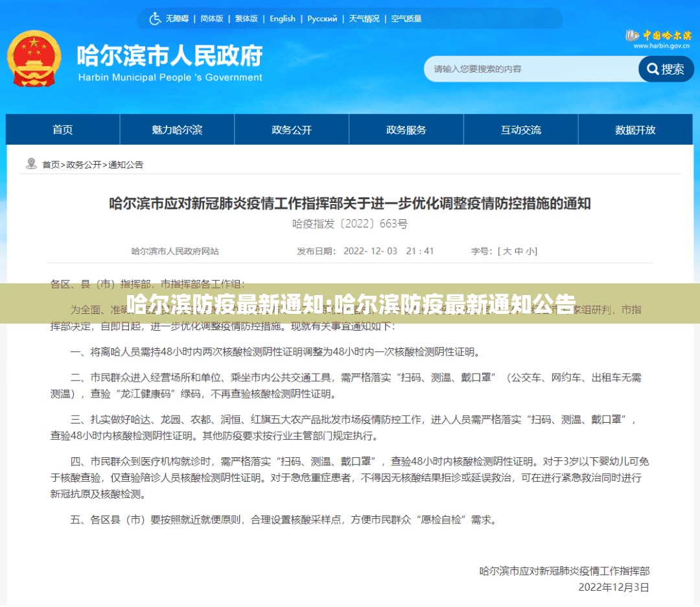Open the 数据开放 nav tab

coord(635,130)
